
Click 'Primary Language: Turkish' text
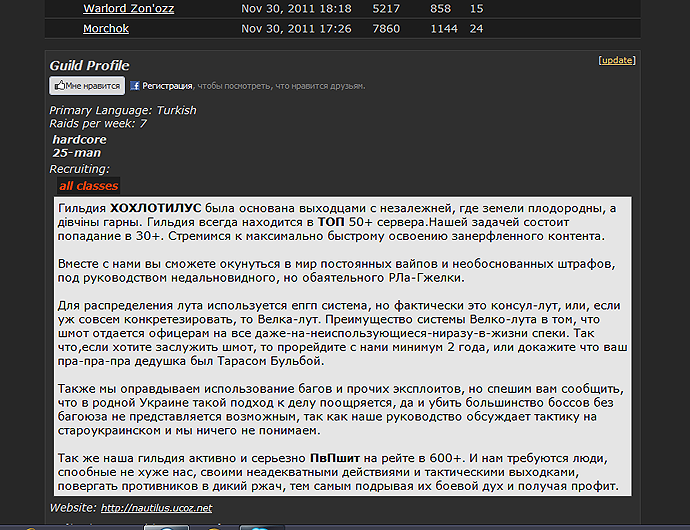click(x=123, y=110)
